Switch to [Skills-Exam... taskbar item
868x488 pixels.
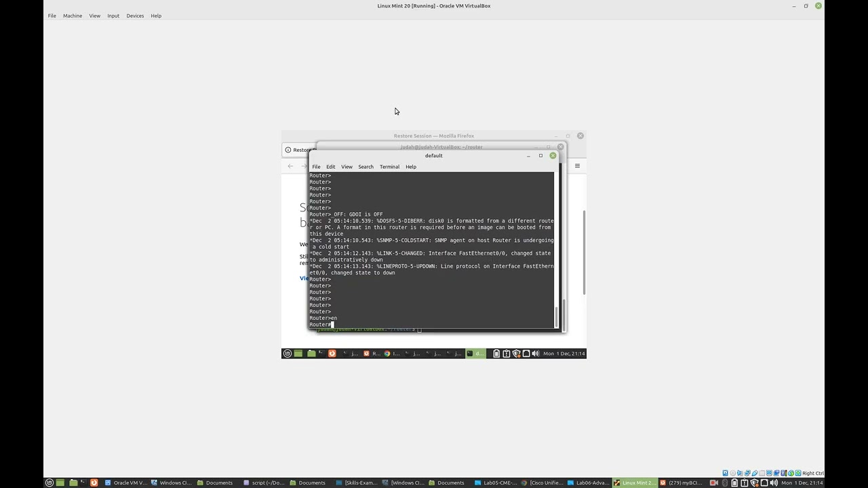pos(357,483)
